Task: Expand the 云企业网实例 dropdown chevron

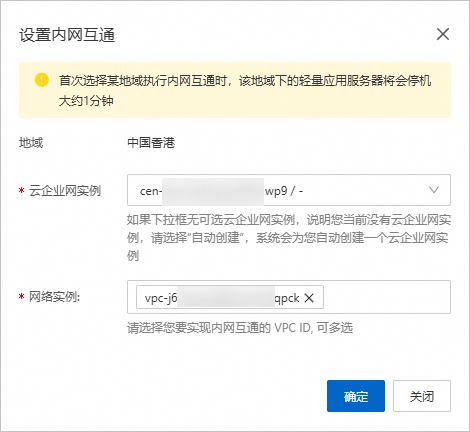Action: [x=434, y=190]
